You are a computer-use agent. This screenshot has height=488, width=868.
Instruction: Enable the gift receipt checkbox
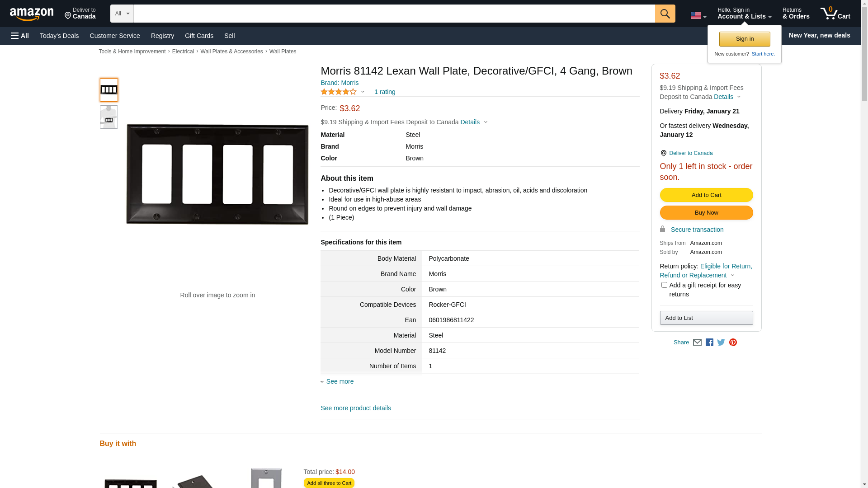coord(664,285)
